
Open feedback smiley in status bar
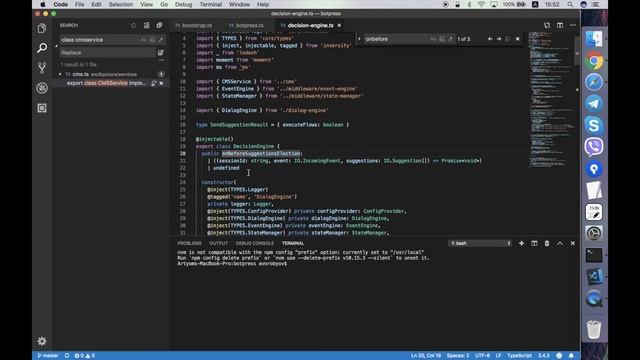[559, 356]
